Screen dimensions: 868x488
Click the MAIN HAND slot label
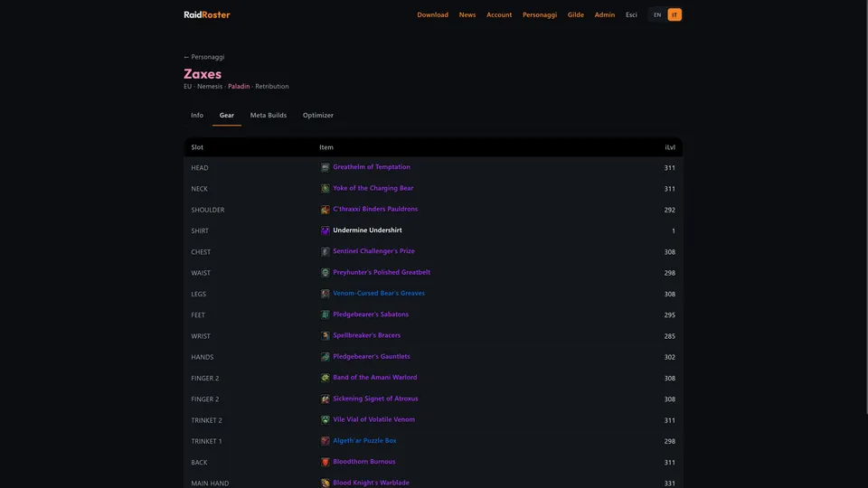pos(210,483)
